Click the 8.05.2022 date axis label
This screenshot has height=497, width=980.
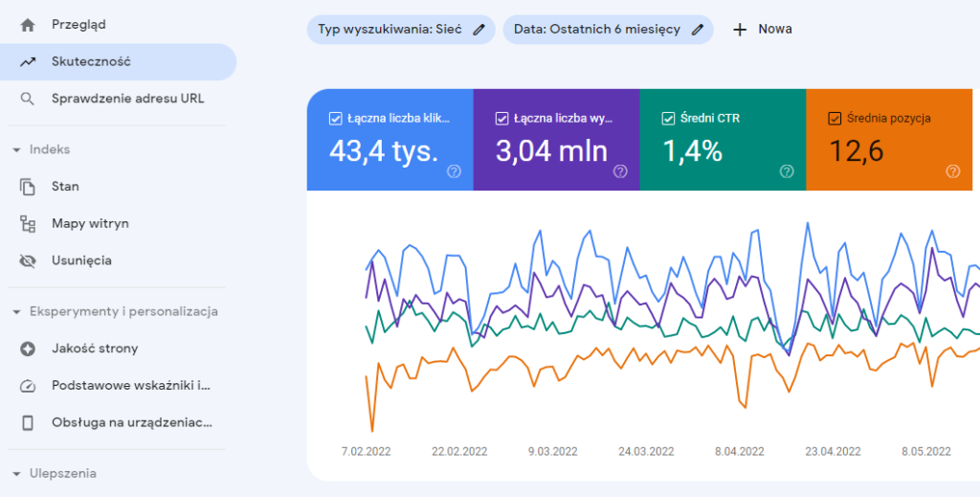coord(926,451)
